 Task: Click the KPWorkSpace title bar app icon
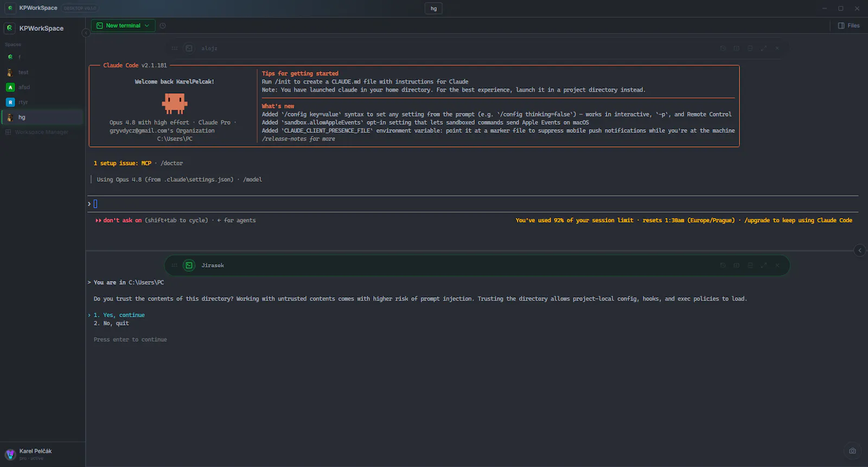click(x=10, y=8)
